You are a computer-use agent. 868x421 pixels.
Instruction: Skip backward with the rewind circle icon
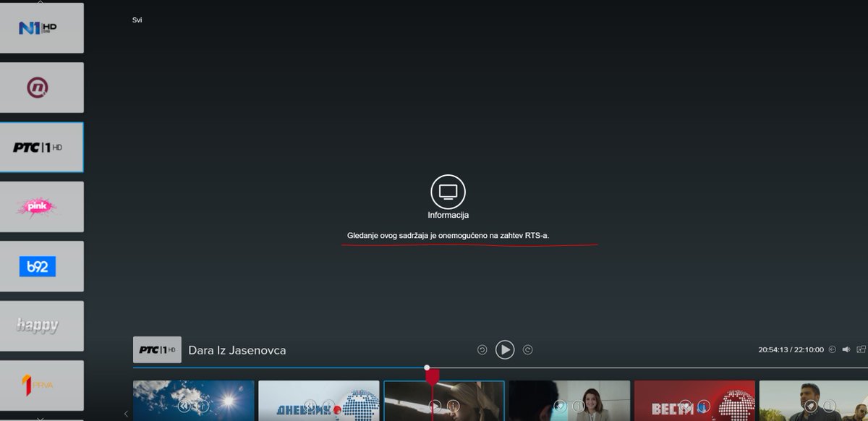click(482, 350)
